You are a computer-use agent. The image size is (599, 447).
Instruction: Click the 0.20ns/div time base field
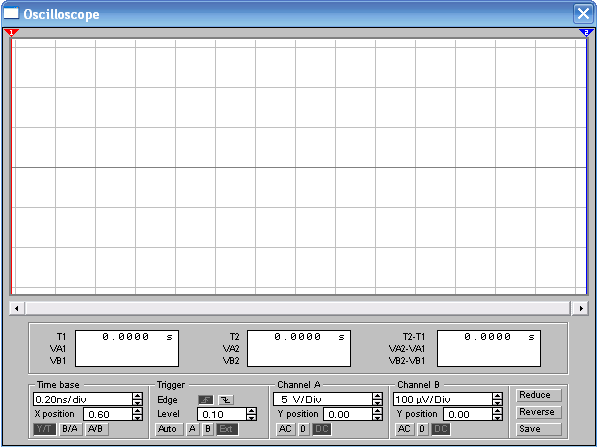83,400
